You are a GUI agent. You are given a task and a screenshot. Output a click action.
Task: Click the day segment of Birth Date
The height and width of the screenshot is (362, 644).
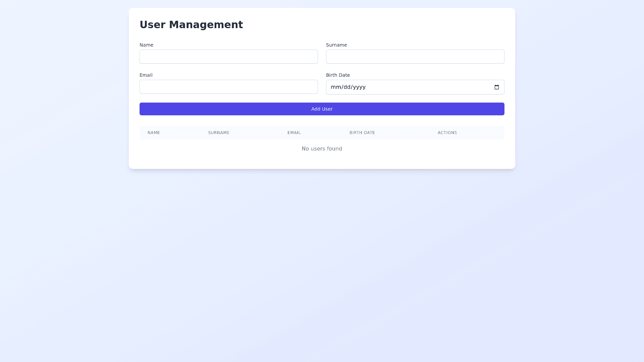pyautogui.click(x=347, y=87)
